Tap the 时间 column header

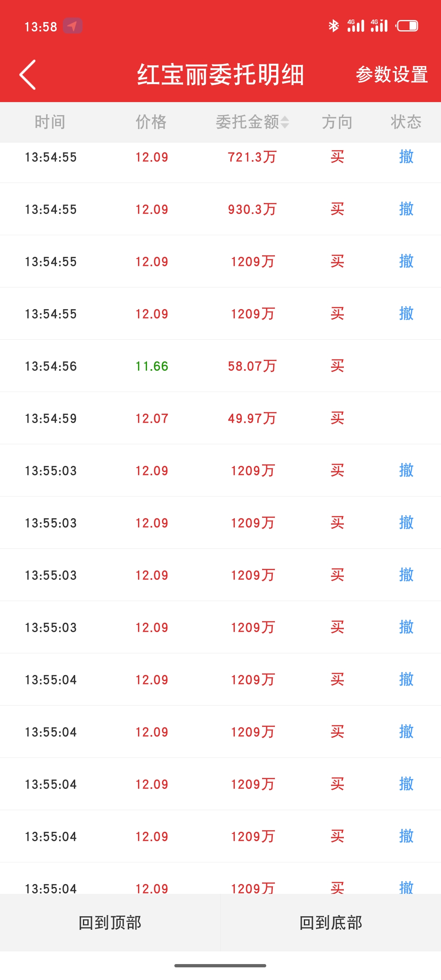50,122
